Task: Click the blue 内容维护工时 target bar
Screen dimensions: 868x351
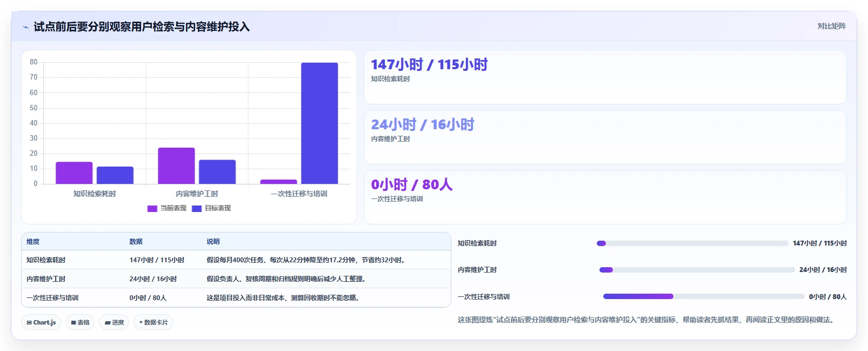Action: [x=217, y=172]
